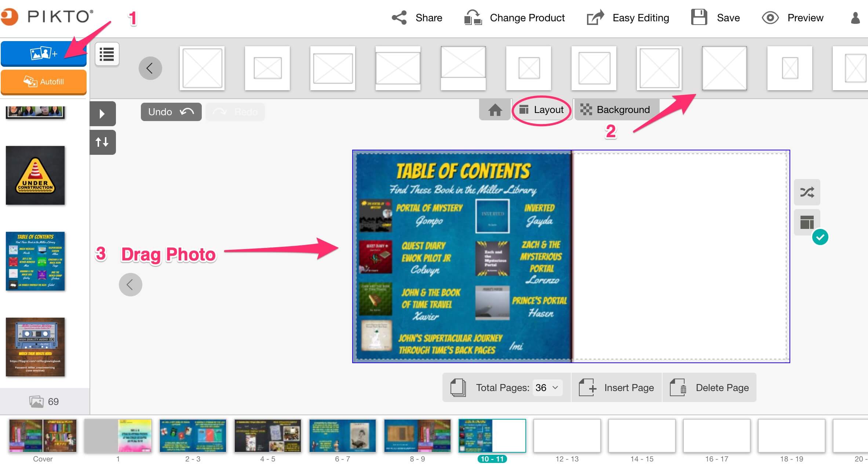Select the home icon next to Layout
868x471 pixels.
click(494, 110)
